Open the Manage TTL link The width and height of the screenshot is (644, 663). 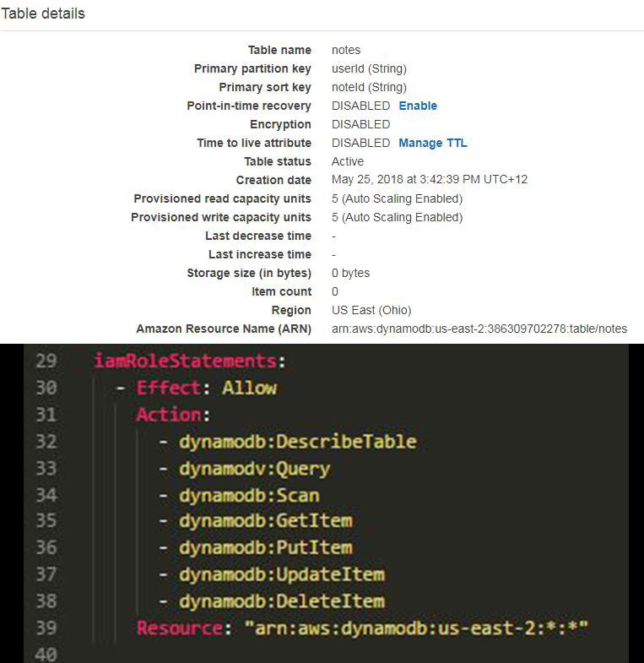tap(433, 143)
